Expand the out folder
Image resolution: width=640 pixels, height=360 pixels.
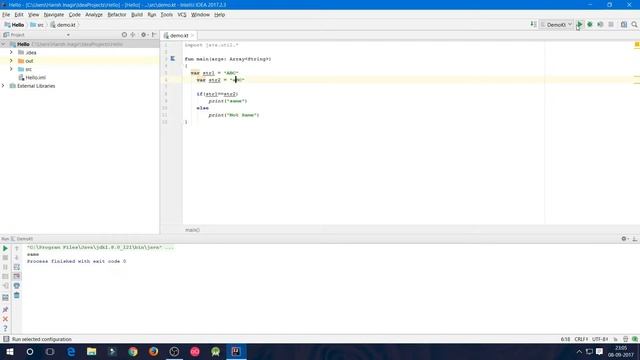[11, 61]
